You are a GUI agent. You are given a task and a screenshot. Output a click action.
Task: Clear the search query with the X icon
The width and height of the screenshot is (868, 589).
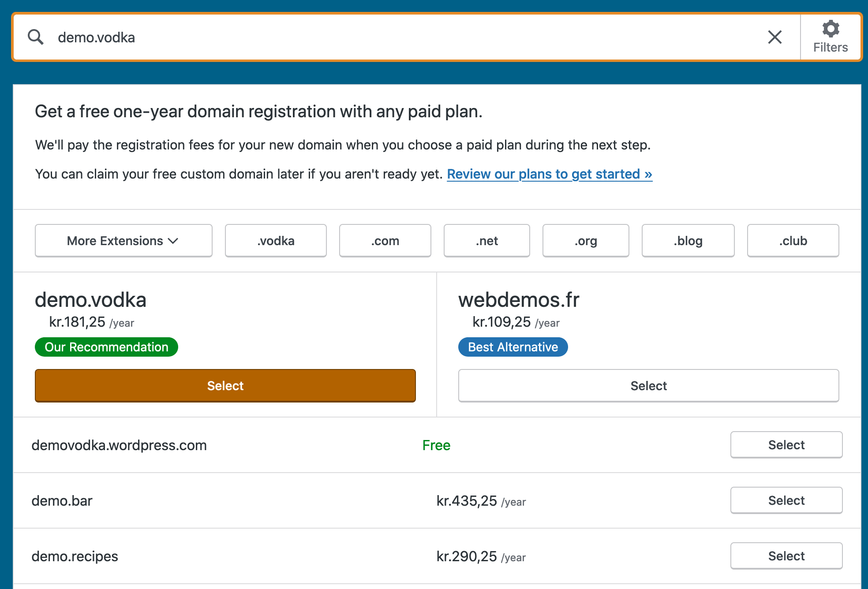pyautogui.click(x=774, y=37)
